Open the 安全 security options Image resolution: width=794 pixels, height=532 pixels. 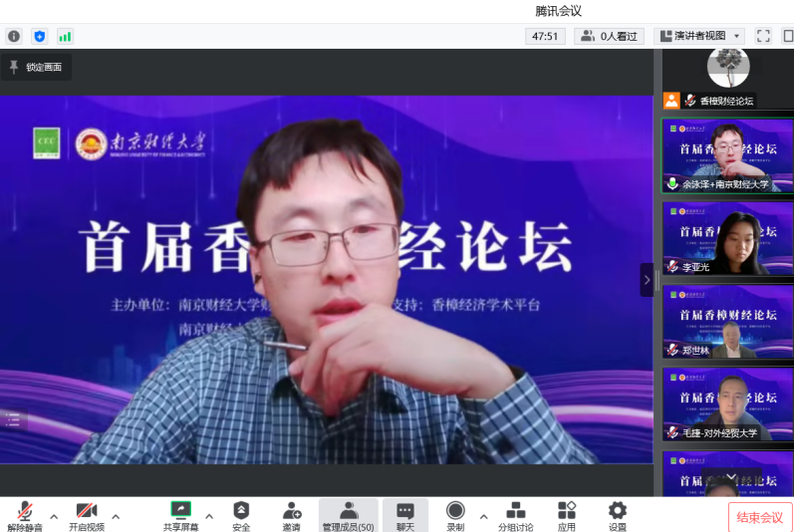click(x=241, y=515)
